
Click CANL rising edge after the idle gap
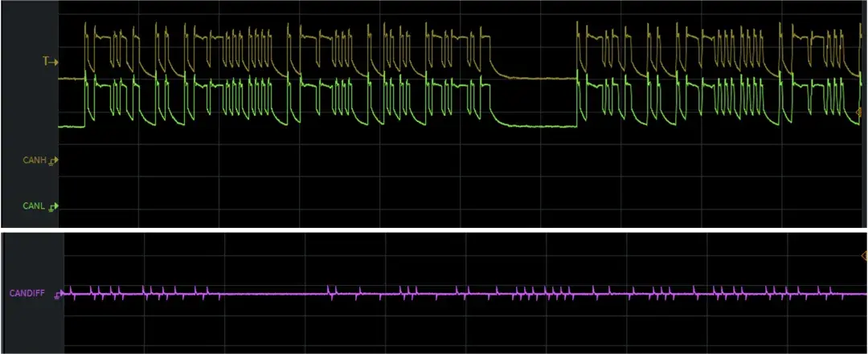click(577, 102)
